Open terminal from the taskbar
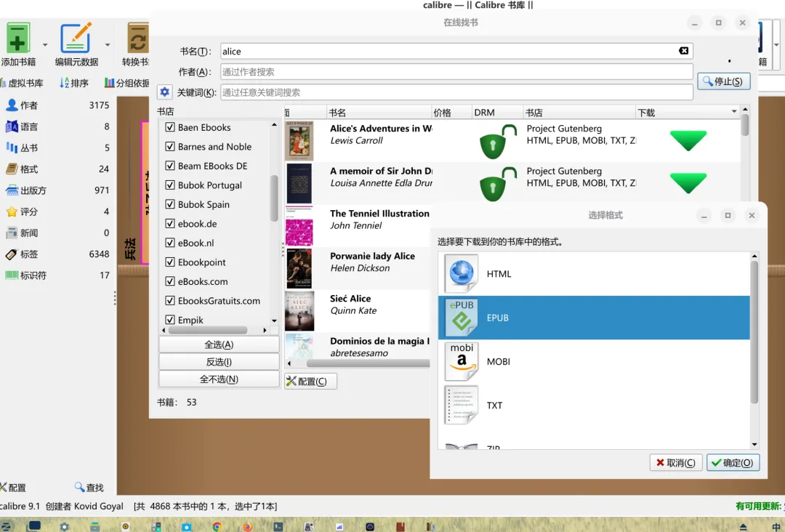Screen dimensions: 785x532 [x=278, y=526]
